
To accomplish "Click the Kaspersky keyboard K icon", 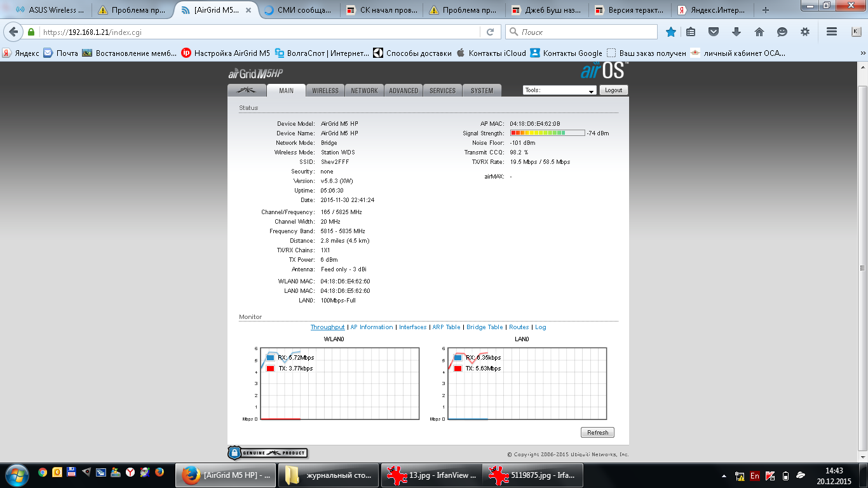I will 856,32.
